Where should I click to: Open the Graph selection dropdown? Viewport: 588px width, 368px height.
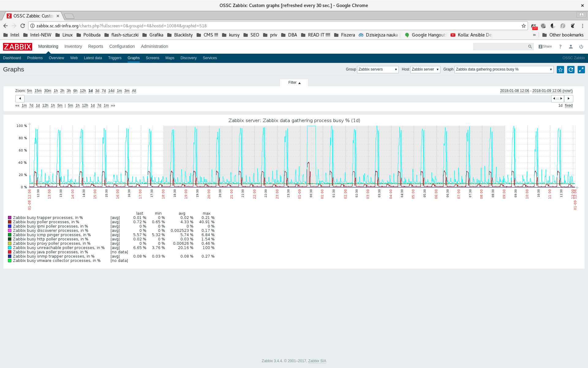(x=504, y=70)
